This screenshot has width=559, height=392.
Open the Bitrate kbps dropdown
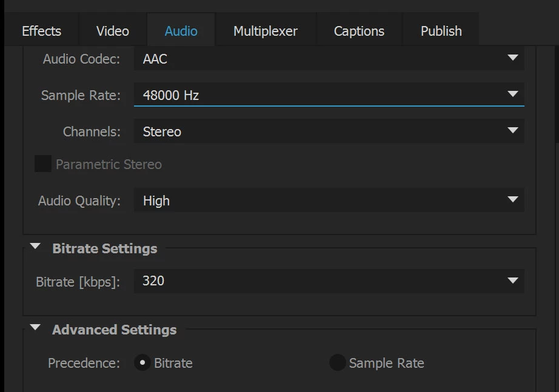[x=327, y=281]
